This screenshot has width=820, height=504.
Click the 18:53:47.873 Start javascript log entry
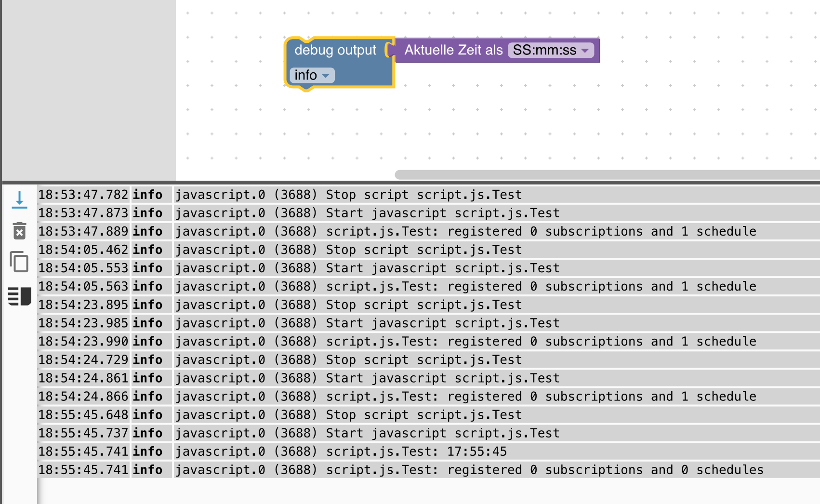(x=429, y=213)
